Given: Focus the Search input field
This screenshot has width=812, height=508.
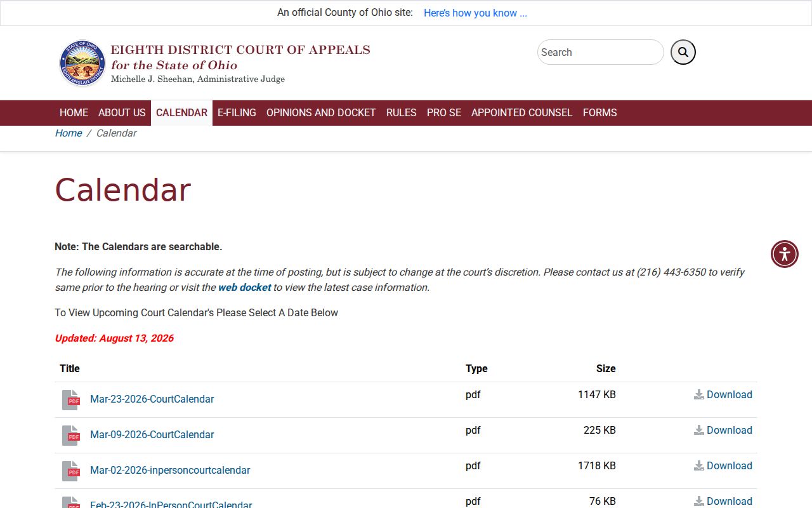Looking at the screenshot, I should coord(600,52).
